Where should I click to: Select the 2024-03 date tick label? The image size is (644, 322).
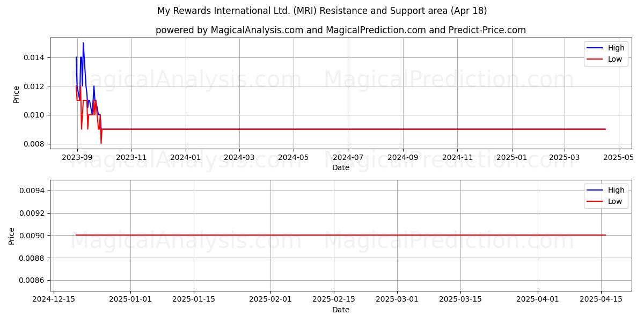click(x=239, y=158)
